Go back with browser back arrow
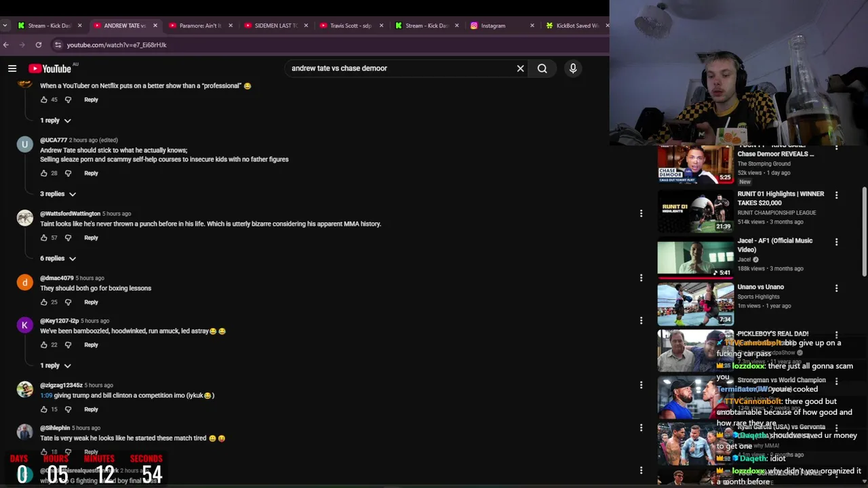868x488 pixels. [x=6, y=45]
